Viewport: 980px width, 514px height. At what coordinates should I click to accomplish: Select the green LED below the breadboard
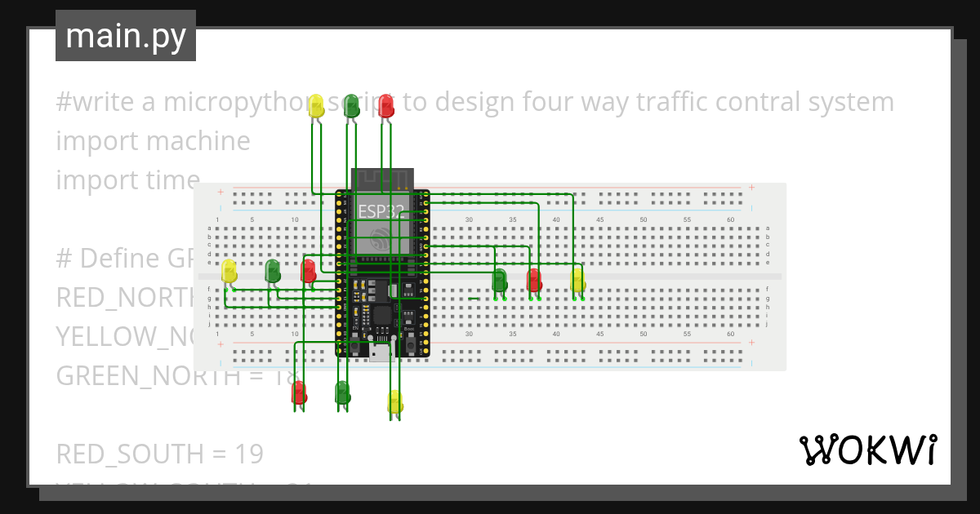[x=342, y=392]
